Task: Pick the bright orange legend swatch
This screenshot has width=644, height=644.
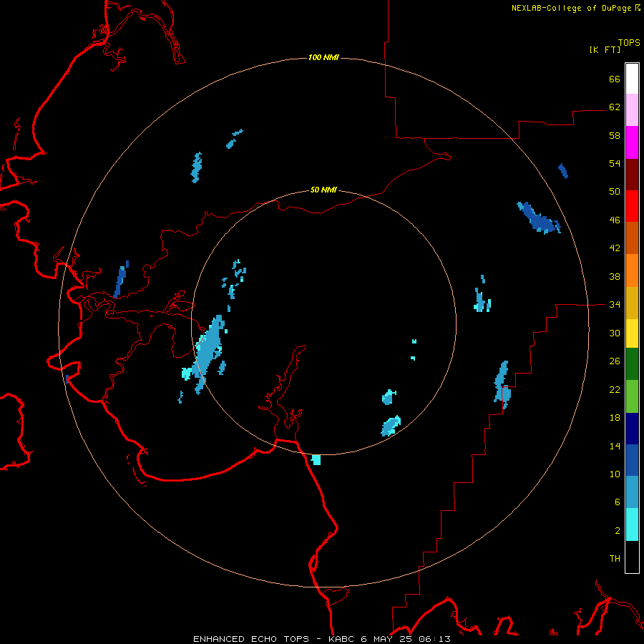Action: [x=632, y=270]
